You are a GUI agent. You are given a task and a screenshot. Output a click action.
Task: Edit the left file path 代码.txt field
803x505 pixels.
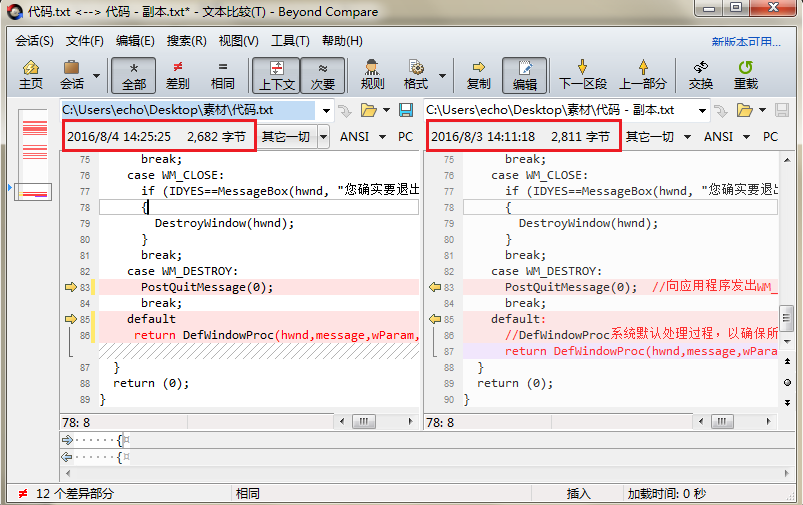(188, 110)
